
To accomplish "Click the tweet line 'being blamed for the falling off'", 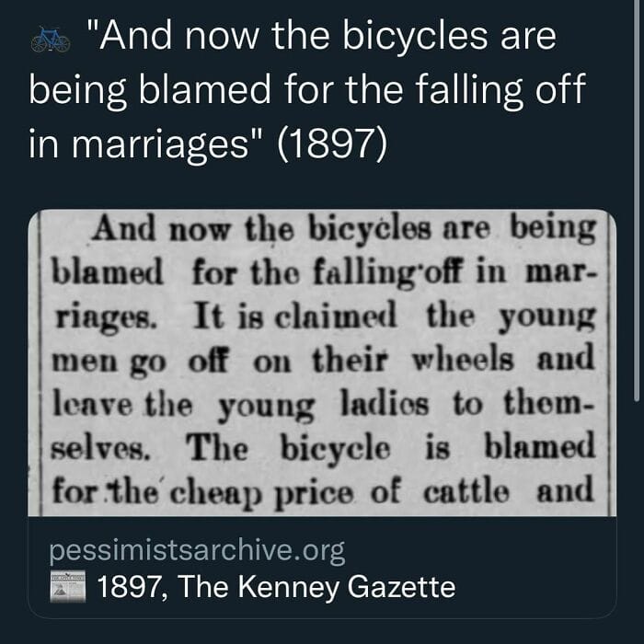I will (x=306, y=90).
